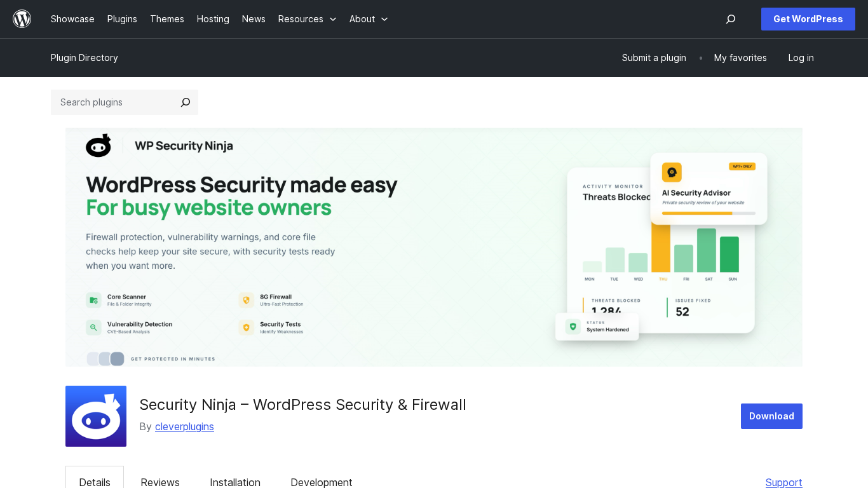Visit the cleverplugins author page
The height and width of the screenshot is (488, 868).
pos(184,426)
